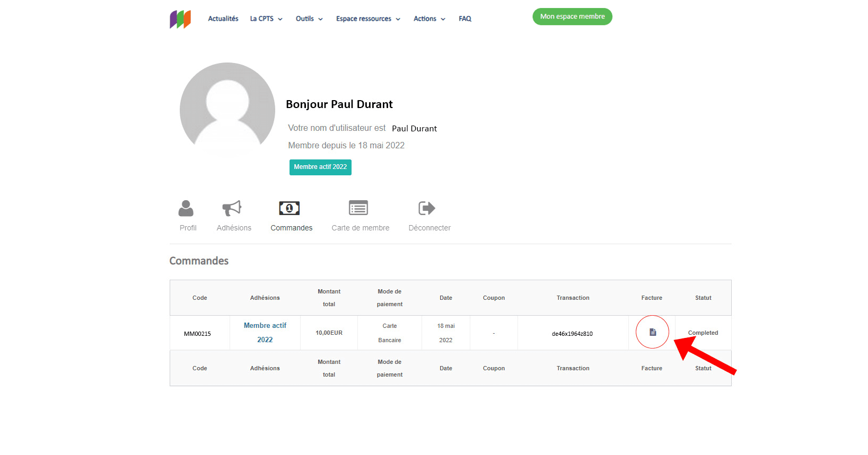The width and height of the screenshot is (868, 455).
Task: Click the default profile avatar picture
Action: click(x=227, y=110)
